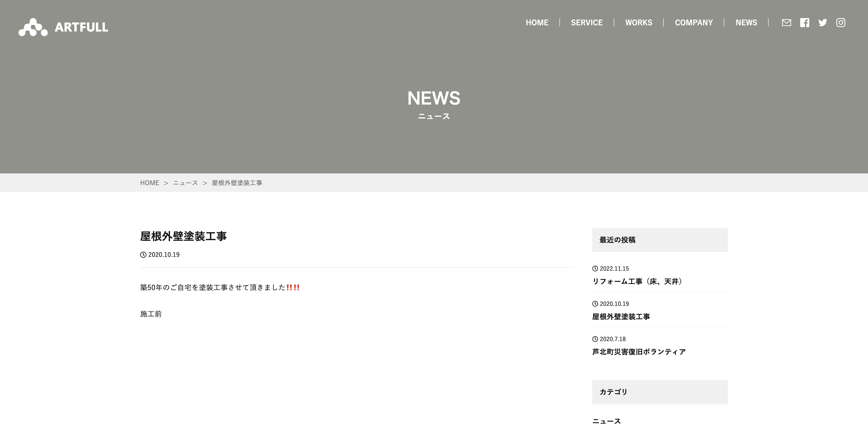Click HOME in the breadcrumb
Screen dimensions: 868x425
tap(150, 183)
